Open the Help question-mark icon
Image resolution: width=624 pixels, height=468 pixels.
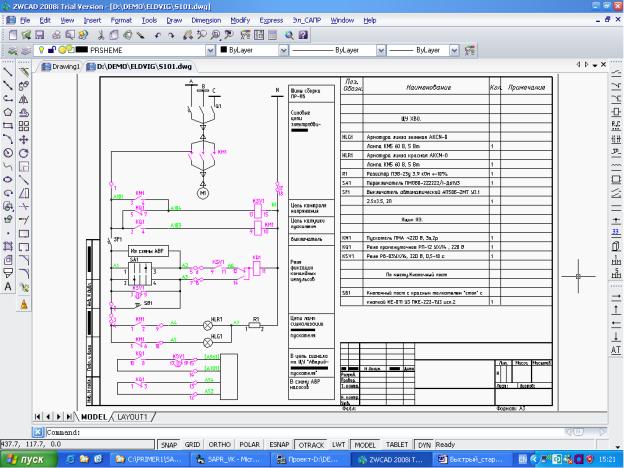tap(302, 34)
